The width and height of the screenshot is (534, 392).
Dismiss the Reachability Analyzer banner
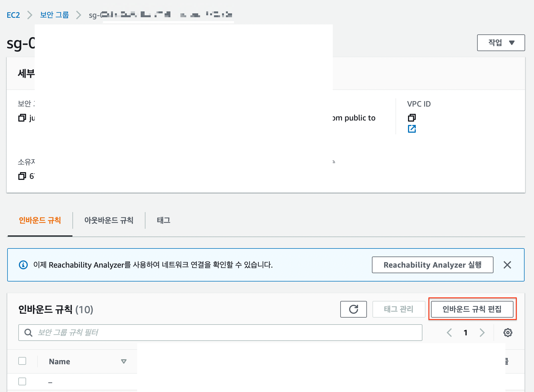[507, 265]
